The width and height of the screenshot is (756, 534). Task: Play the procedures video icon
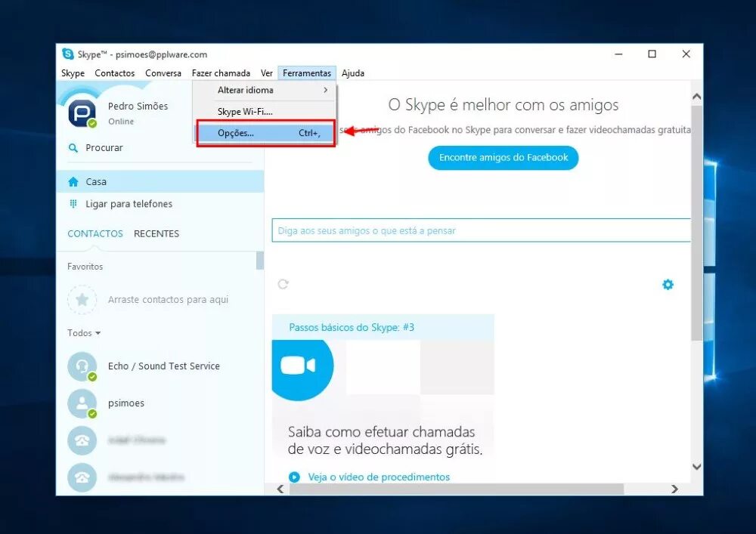[x=294, y=477]
